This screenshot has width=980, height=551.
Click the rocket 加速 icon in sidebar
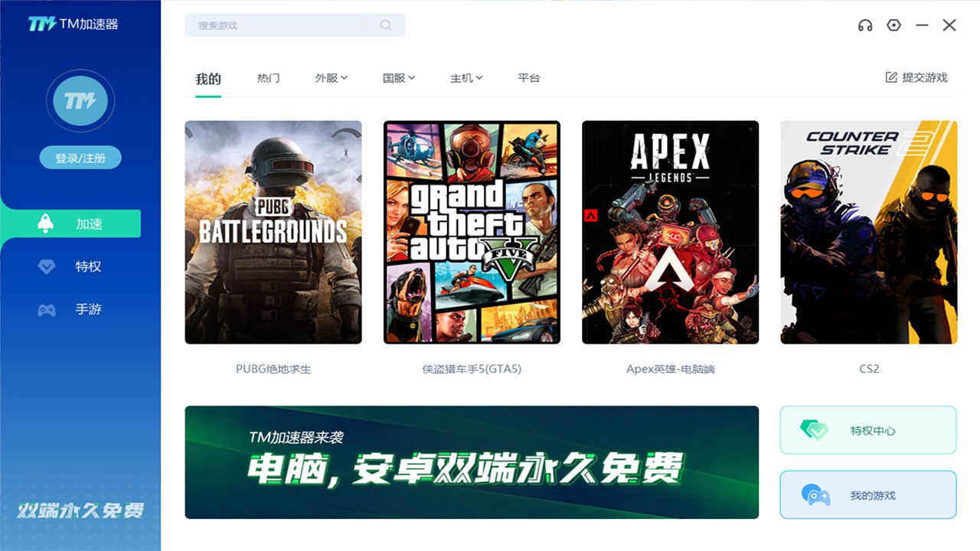(x=46, y=223)
